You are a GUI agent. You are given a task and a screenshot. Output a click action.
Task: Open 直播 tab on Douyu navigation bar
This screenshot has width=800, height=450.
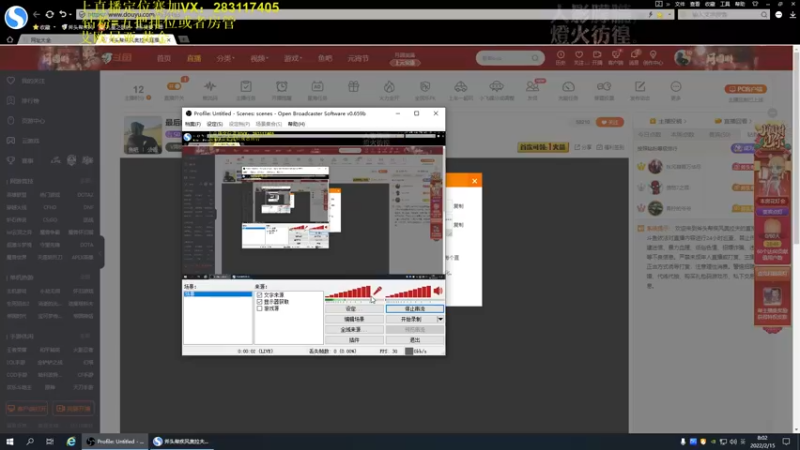pyautogui.click(x=194, y=58)
